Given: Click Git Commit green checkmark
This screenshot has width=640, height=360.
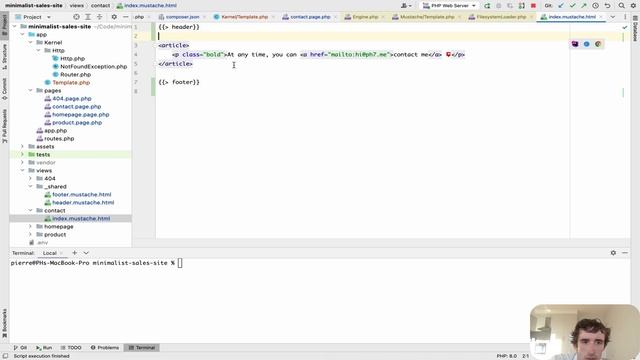Looking at the screenshot, I should [572, 6].
